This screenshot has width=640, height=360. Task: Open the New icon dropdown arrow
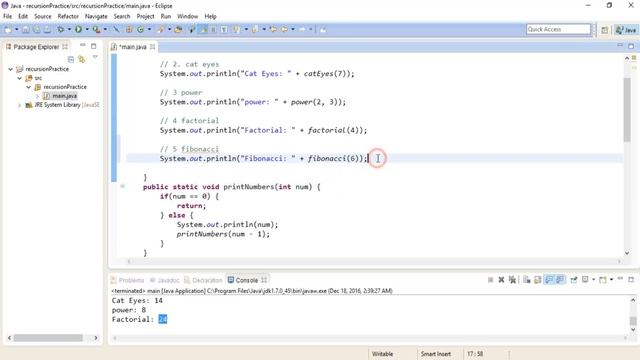pos(17,29)
